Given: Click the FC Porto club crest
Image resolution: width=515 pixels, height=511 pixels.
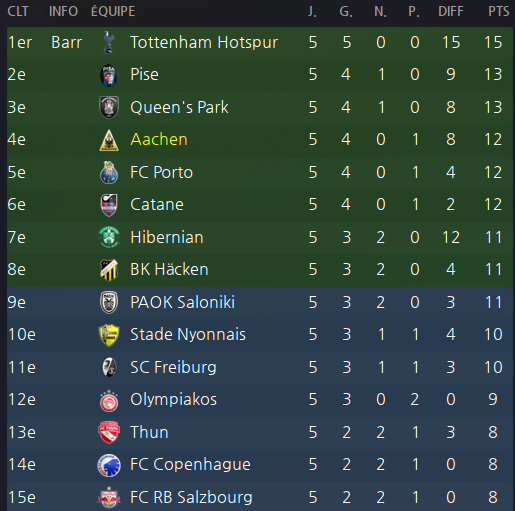Looking at the screenshot, I should click(x=109, y=172).
